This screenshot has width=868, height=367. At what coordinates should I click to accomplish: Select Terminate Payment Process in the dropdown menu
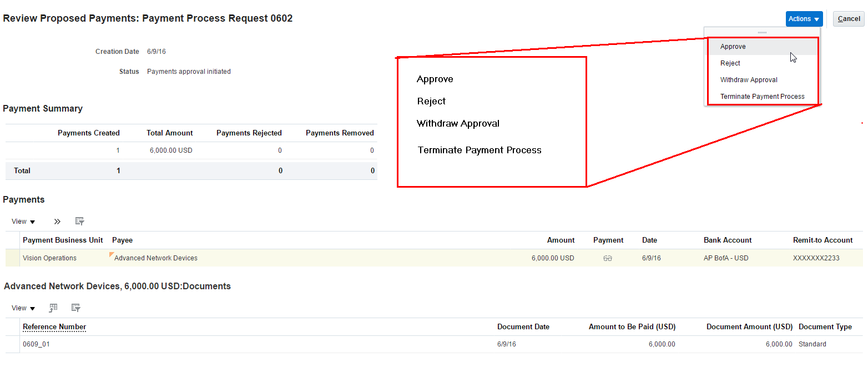pyautogui.click(x=763, y=97)
